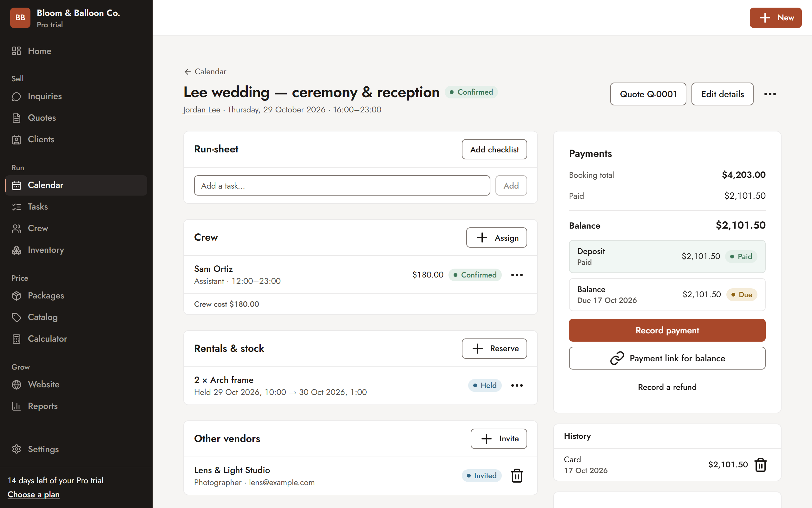This screenshot has width=812, height=508.
Task: Open the Balance due installment
Action: point(667,295)
